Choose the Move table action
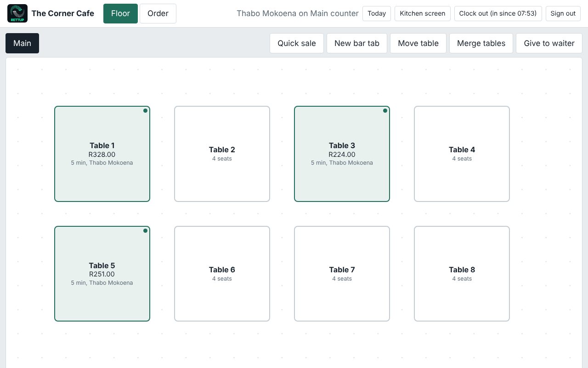Viewport: 588px width, 368px height. tap(418, 43)
